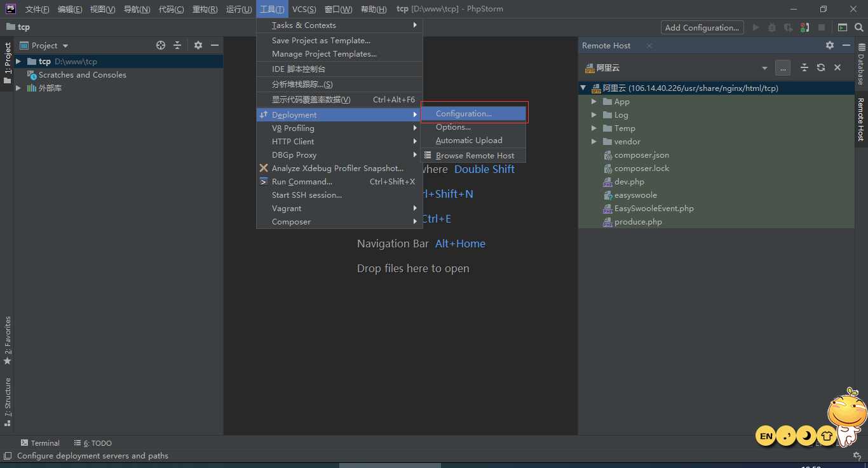Click the Stop square toolbar icon
The height and width of the screenshot is (468, 868).
click(822, 27)
